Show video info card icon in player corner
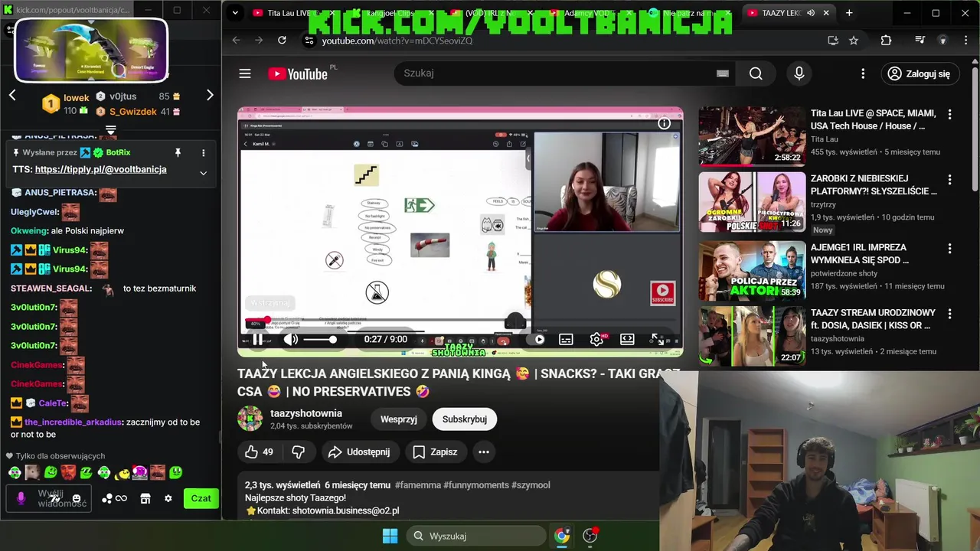The height and width of the screenshot is (551, 980). [665, 123]
